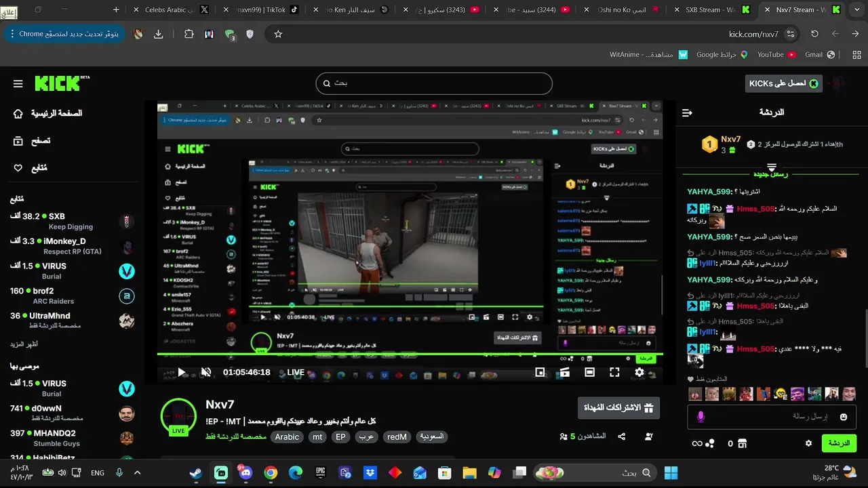Enable picture-in-picture mode in player

540,372
